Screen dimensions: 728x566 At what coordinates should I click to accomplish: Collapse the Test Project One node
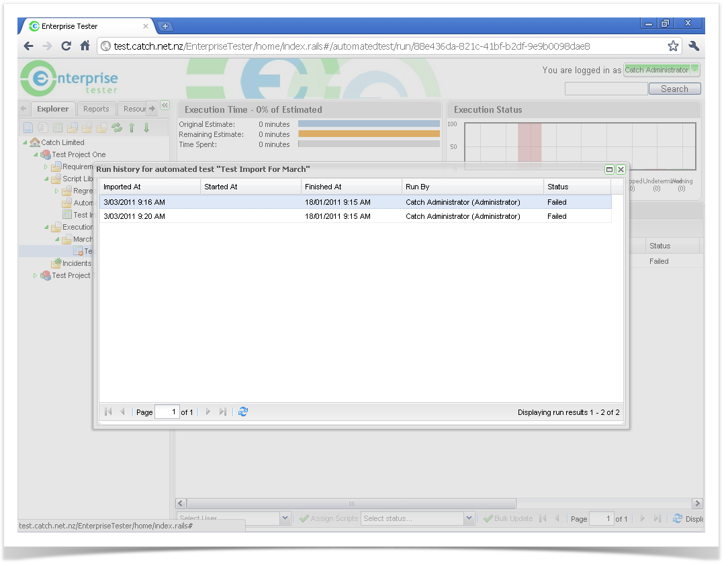(x=36, y=154)
